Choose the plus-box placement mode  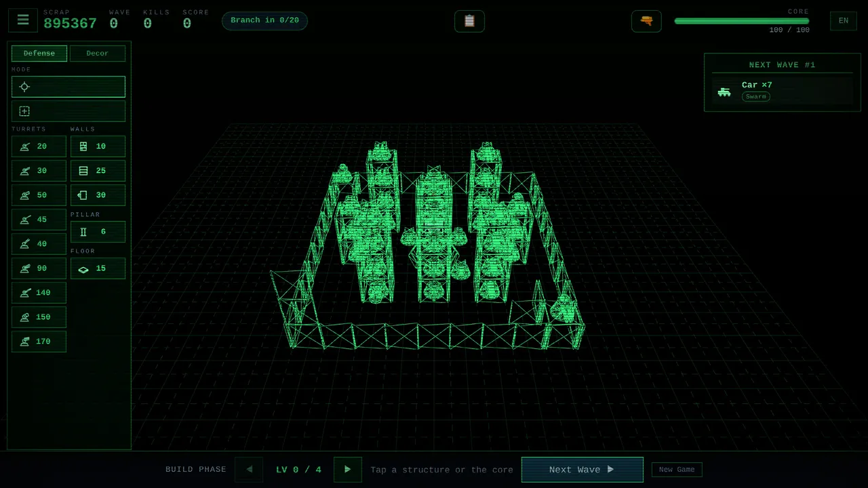pyautogui.click(x=68, y=111)
